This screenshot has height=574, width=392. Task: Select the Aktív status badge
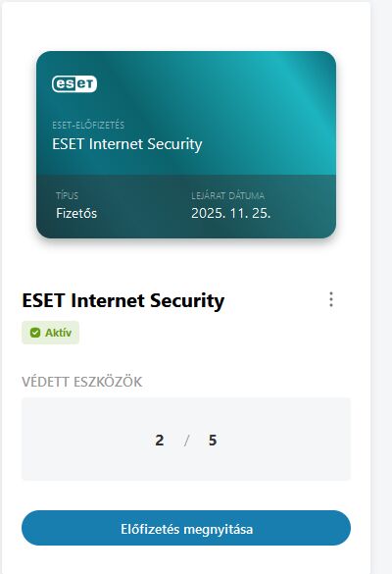coord(50,333)
